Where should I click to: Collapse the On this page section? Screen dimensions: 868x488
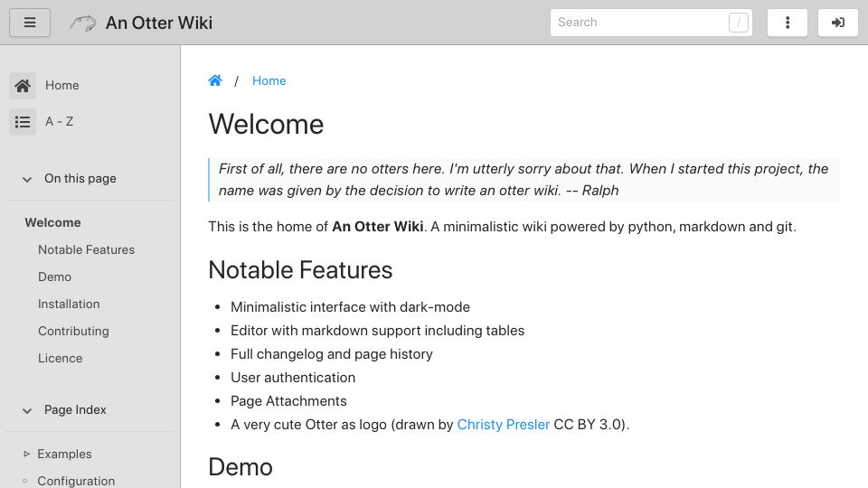27,179
